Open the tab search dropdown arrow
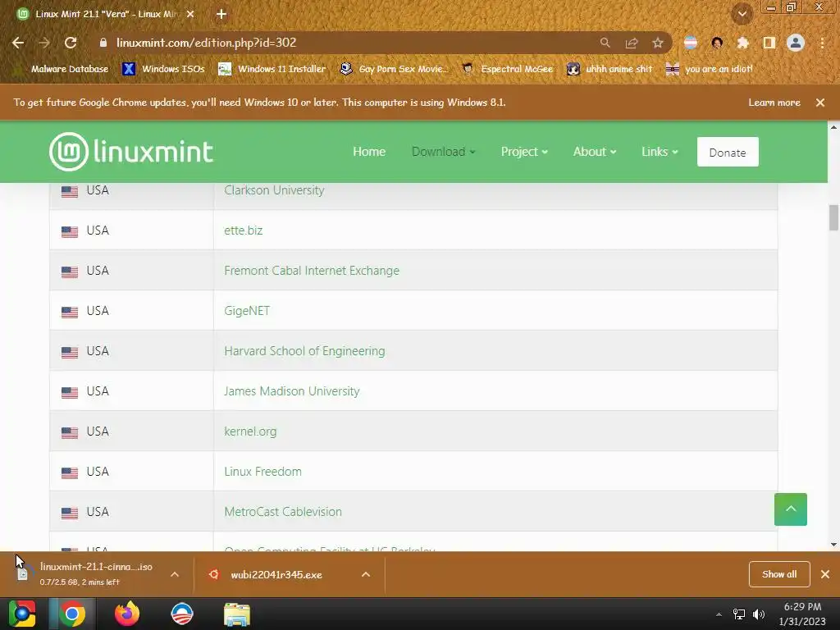The image size is (840, 630). pos(742,15)
